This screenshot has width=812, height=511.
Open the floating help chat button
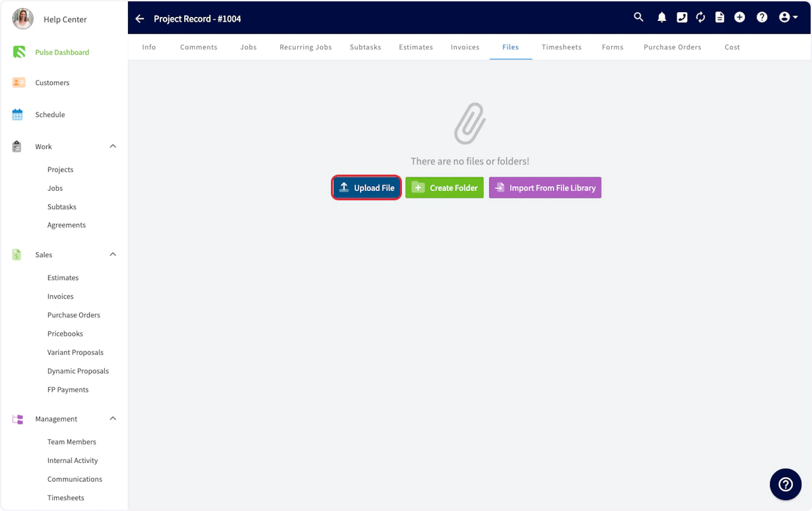click(786, 484)
